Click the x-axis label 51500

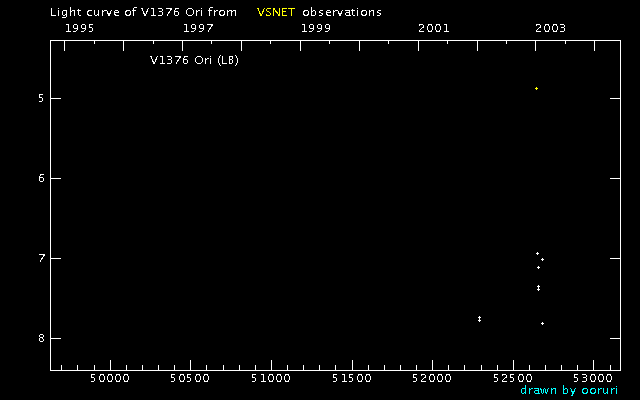(x=351, y=378)
